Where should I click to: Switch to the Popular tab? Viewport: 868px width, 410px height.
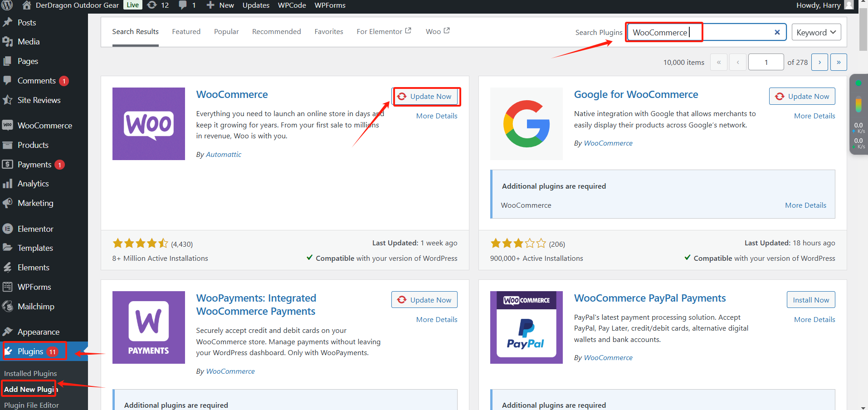[226, 32]
